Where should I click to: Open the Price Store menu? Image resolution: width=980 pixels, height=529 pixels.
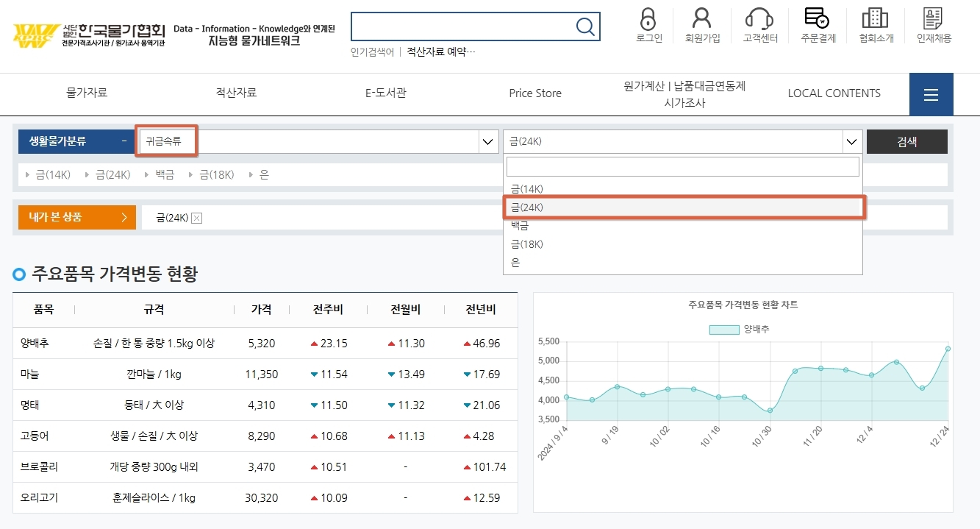535,93
